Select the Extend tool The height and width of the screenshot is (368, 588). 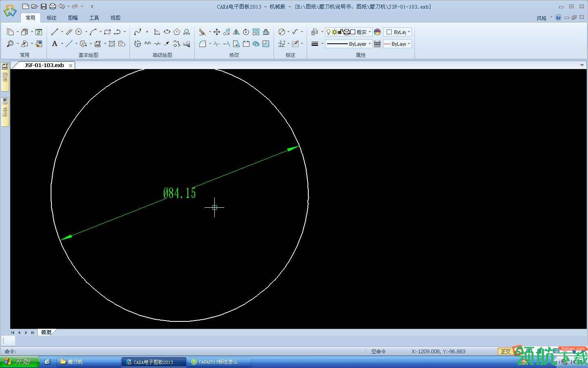(227, 43)
